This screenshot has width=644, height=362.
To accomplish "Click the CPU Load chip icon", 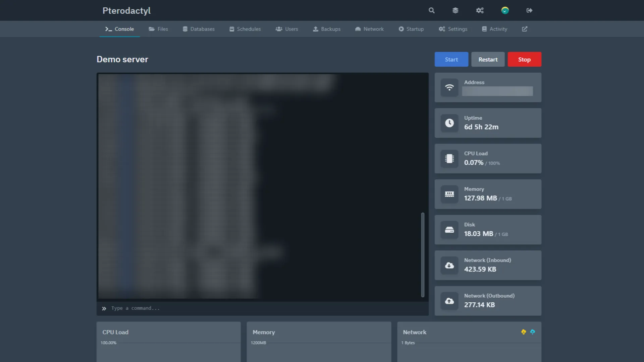I will click(449, 159).
